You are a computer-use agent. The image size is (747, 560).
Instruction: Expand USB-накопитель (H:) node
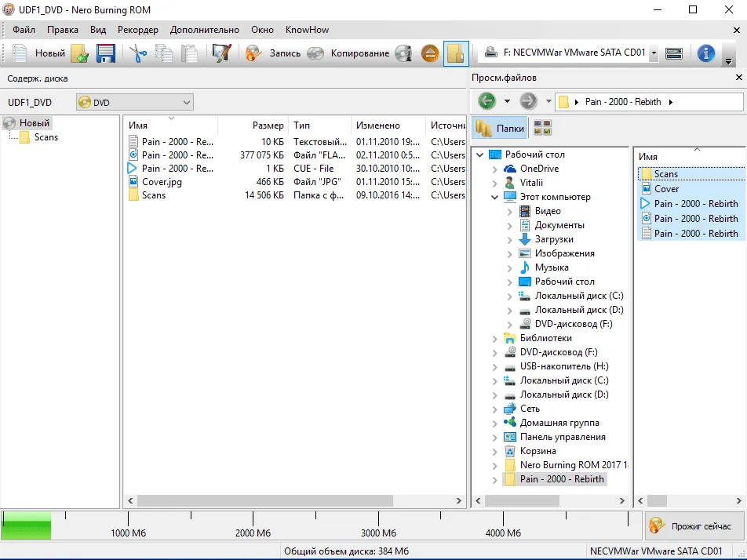(494, 367)
